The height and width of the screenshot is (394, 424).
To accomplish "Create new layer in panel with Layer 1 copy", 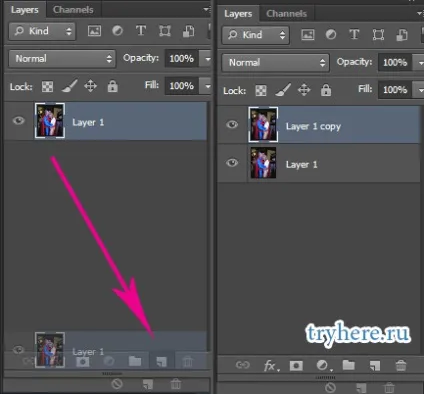I will [x=375, y=366].
